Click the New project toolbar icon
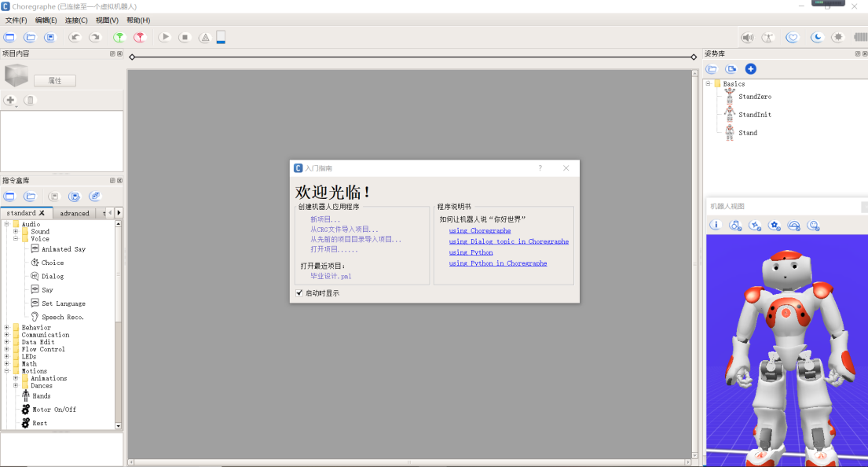Image resolution: width=868 pixels, height=467 pixels. point(9,37)
